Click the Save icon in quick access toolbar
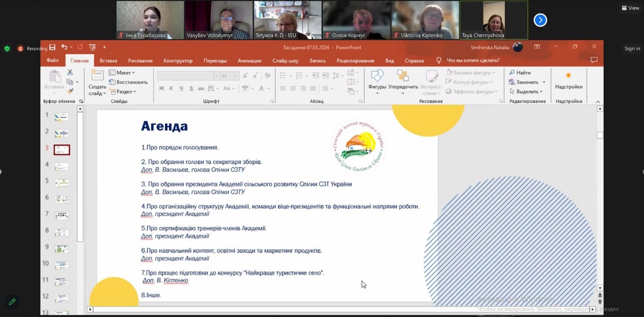644x317 pixels. (52, 47)
